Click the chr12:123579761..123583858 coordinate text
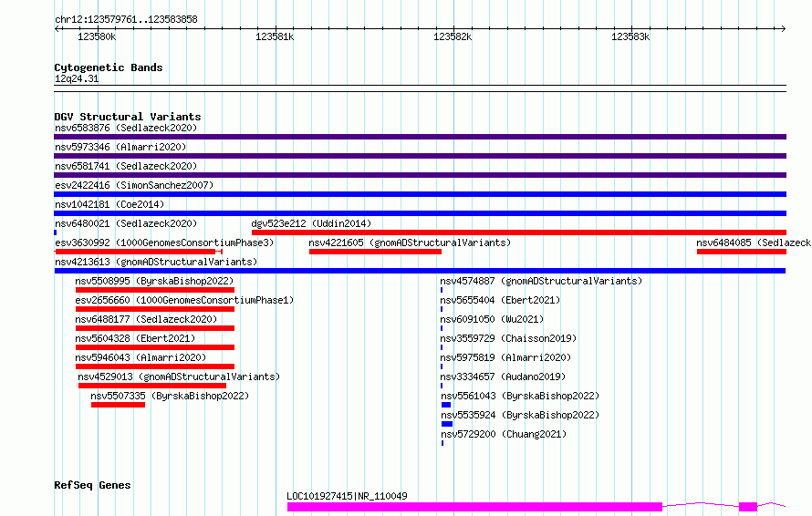Image resolution: width=812 pixels, height=516 pixels. [126, 20]
